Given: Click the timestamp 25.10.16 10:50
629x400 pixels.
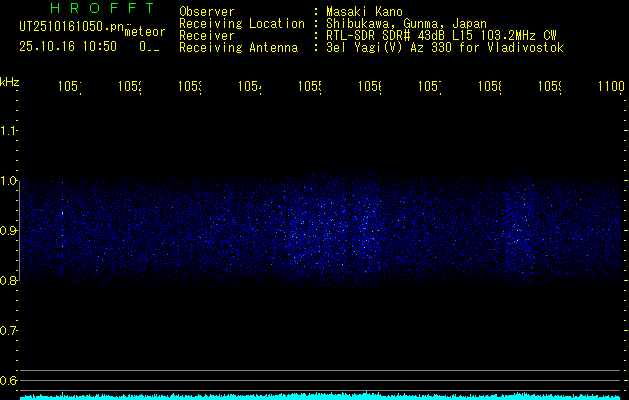Looking at the screenshot, I should point(68,47).
